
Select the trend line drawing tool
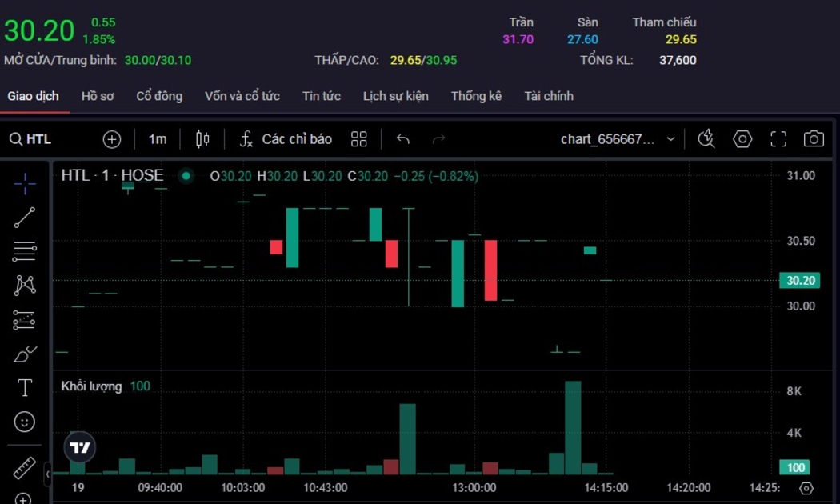25,218
